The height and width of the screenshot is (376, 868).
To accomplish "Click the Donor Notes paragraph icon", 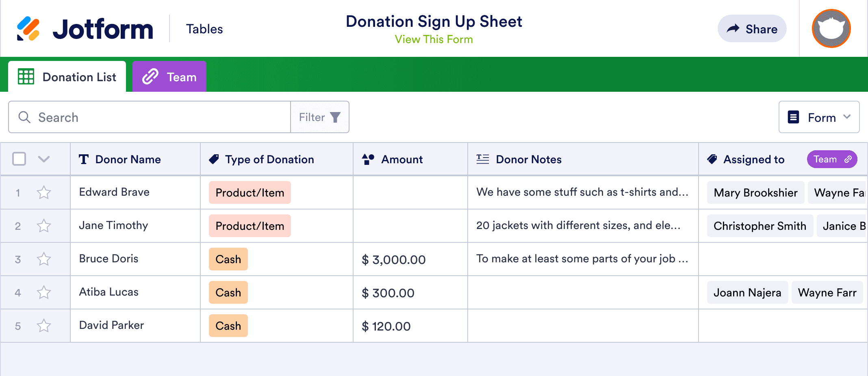I will point(482,160).
